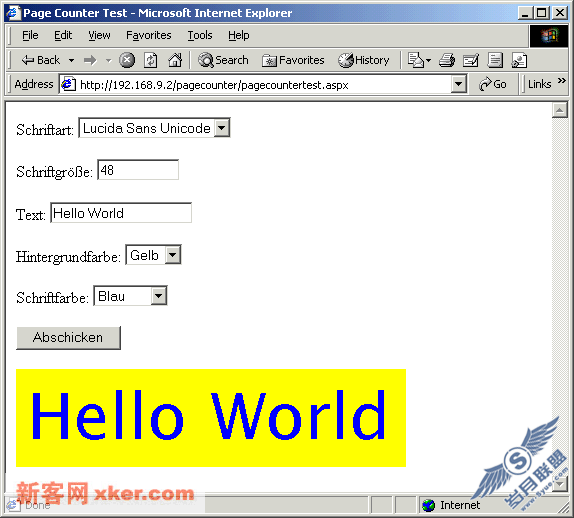This screenshot has height=518, width=574.
Task: Click the IE icon in title bar
Action: pos(13,13)
